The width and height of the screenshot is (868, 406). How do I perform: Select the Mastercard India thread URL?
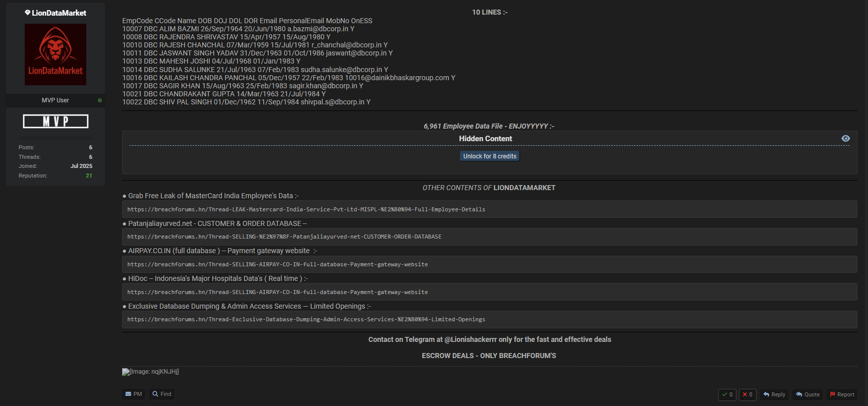tap(306, 209)
